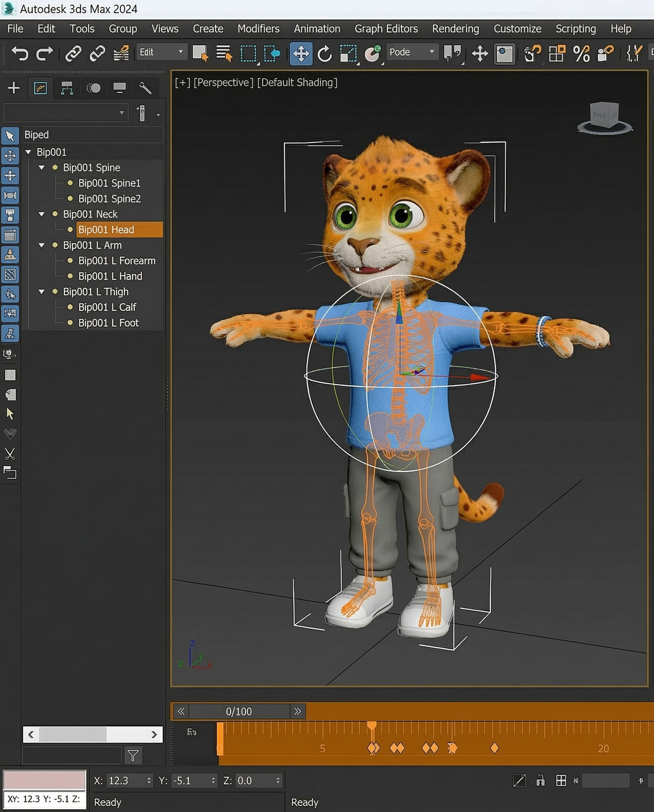Collapse the Bip001 Spine tree node

pos(42,167)
